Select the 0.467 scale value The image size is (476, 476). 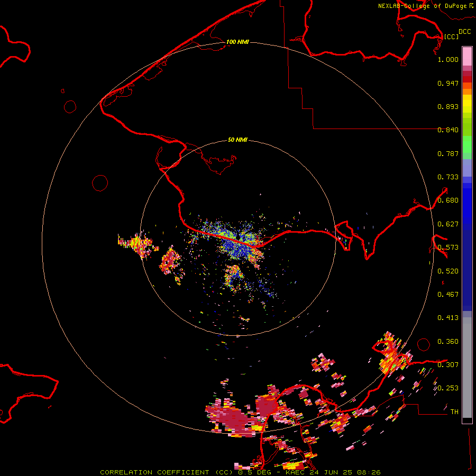point(448,295)
